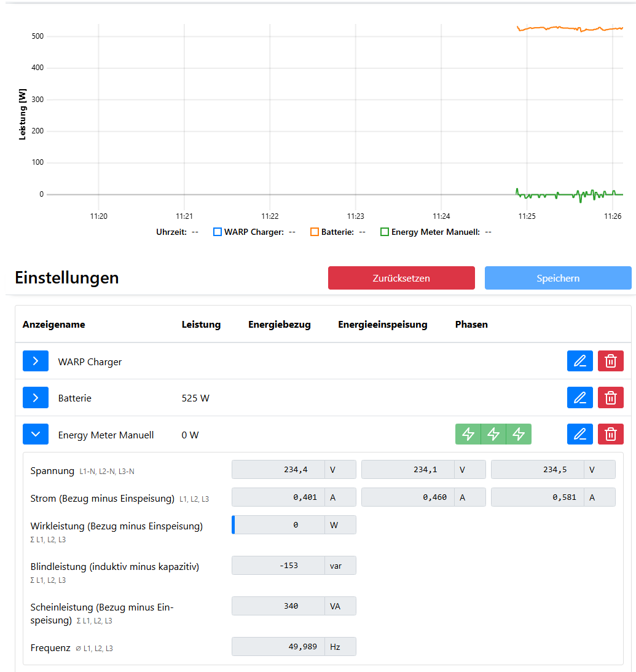Collapse the Energy Meter Manuell details
This screenshot has height=672, width=636.
point(36,434)
